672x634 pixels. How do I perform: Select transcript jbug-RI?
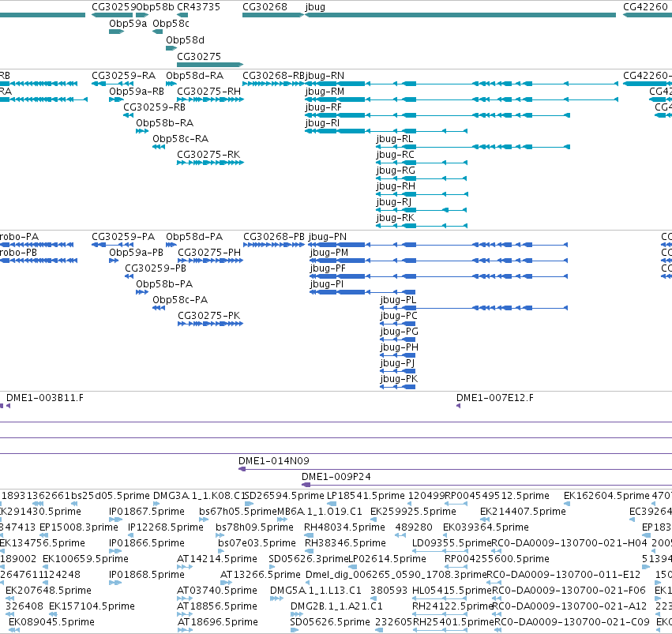(385, 131)
